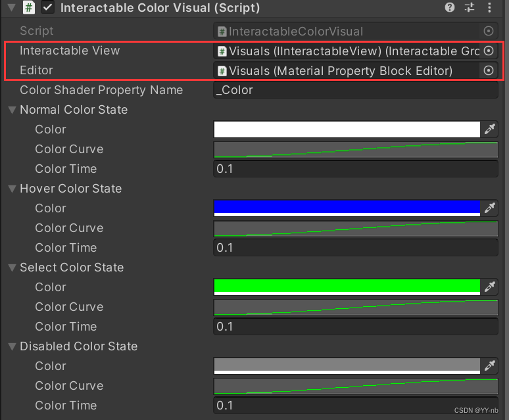The image size is (509, 420).
Task: Click the C# script icon in component header
Action: [28, 7]
